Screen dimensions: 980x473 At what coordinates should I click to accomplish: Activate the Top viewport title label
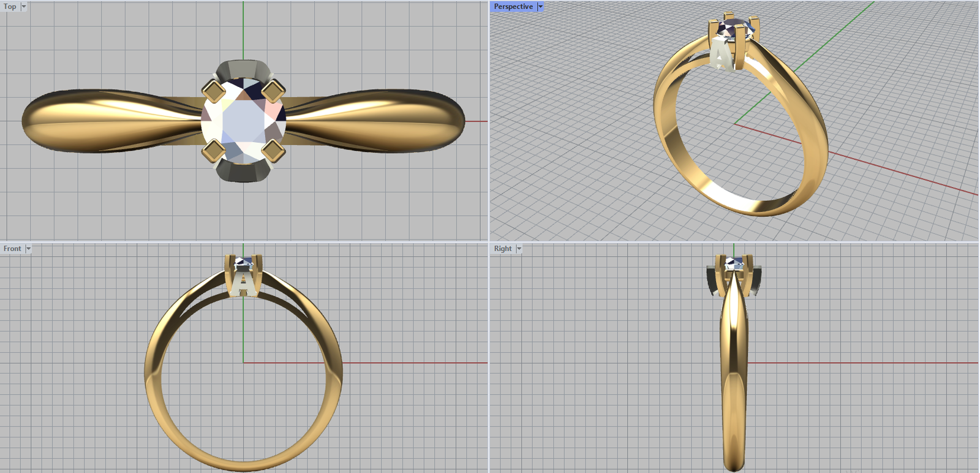[10, 7]
